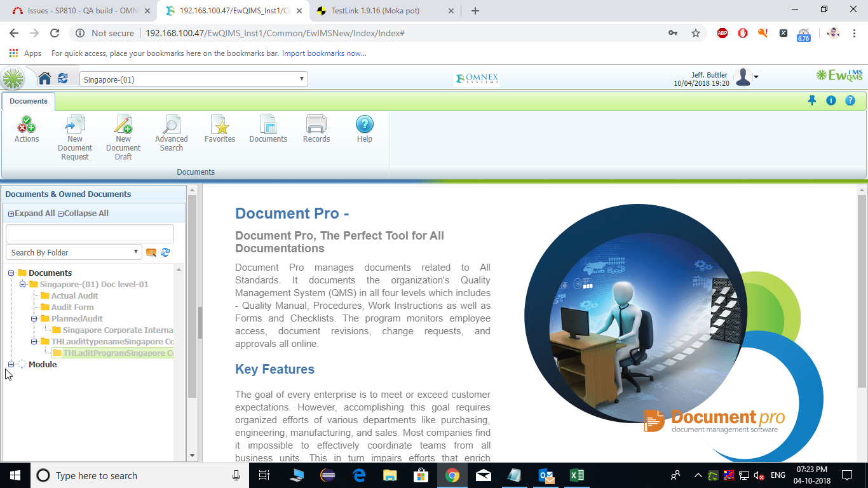Select THLaditProgramSingapore folder
This screenshot has height=488, width=868.
[118, 353]
